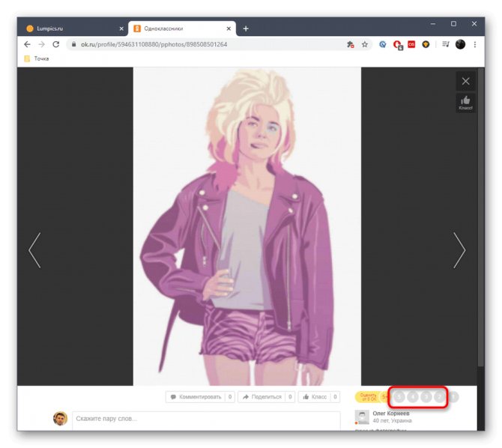Rate the photo with grade 2

(x=440, y=397)
